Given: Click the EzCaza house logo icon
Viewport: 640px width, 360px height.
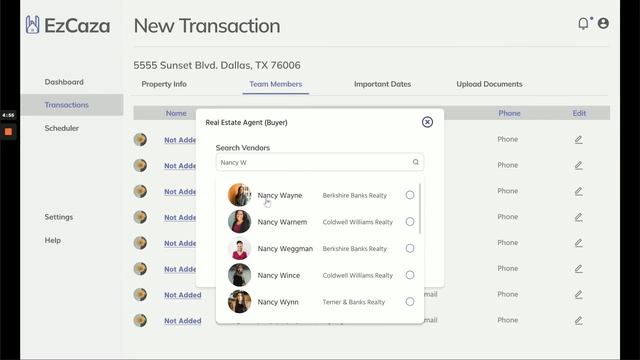Looking at the screenshot, I should [33, 24].
